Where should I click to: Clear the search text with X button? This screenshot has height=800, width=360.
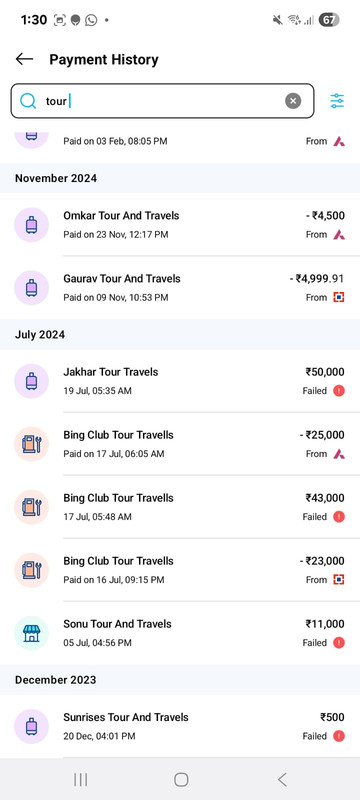(293, 101)
